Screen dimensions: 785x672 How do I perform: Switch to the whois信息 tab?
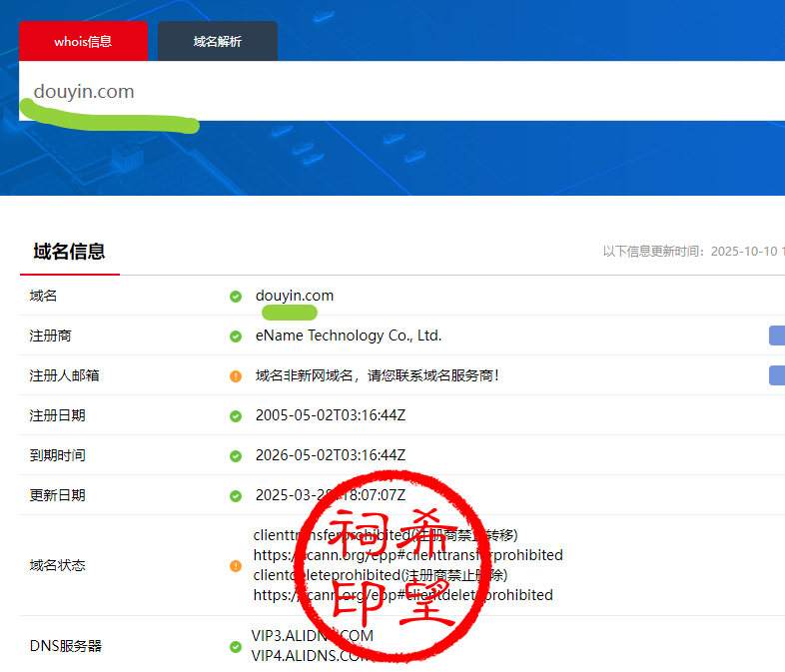coord(83,42)
